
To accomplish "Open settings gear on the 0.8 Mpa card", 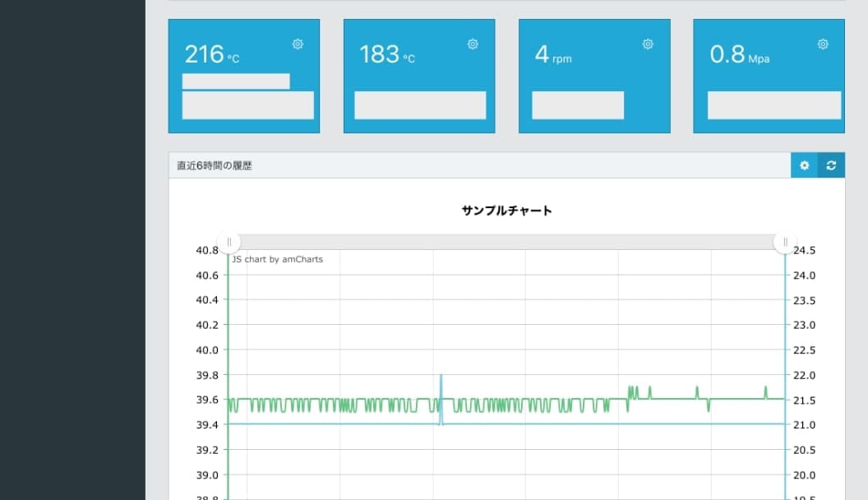I will click(823, 44).
